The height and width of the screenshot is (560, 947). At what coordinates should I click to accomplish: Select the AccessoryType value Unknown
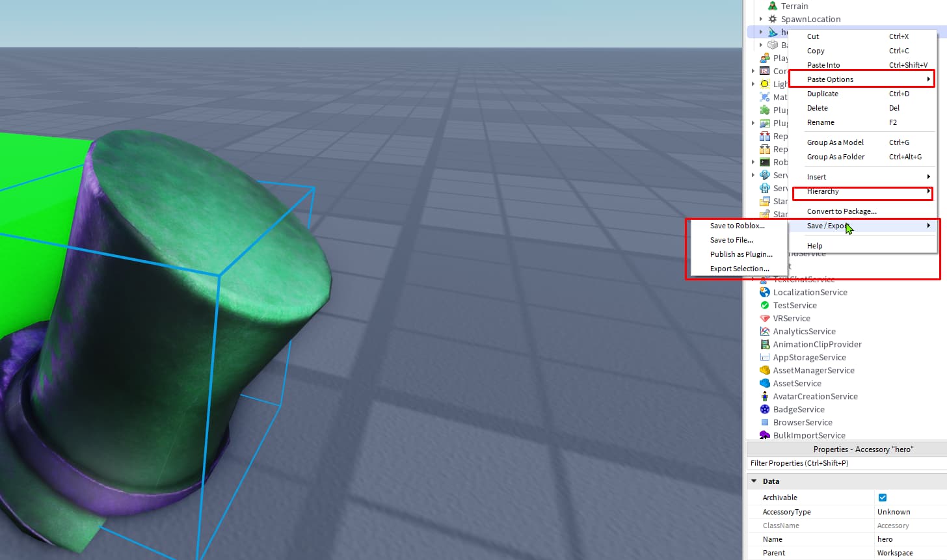(894, 512)
